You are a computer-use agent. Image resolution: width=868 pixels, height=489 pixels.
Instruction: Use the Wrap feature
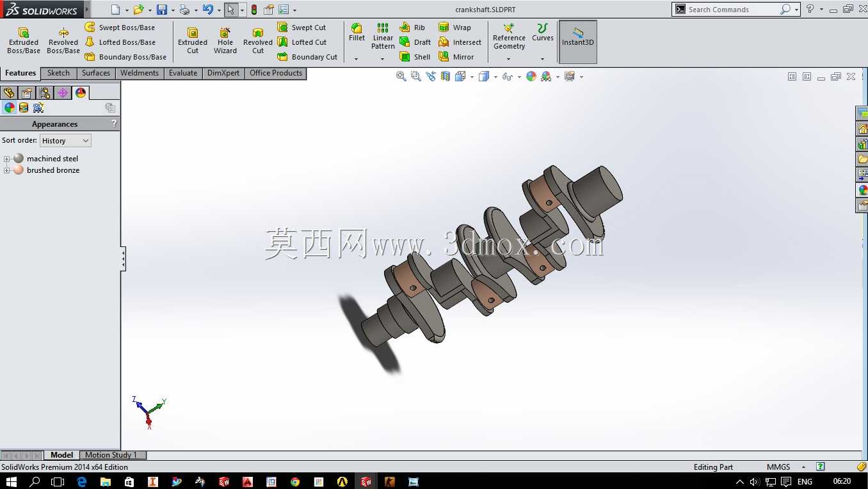(x=454, y=28)
